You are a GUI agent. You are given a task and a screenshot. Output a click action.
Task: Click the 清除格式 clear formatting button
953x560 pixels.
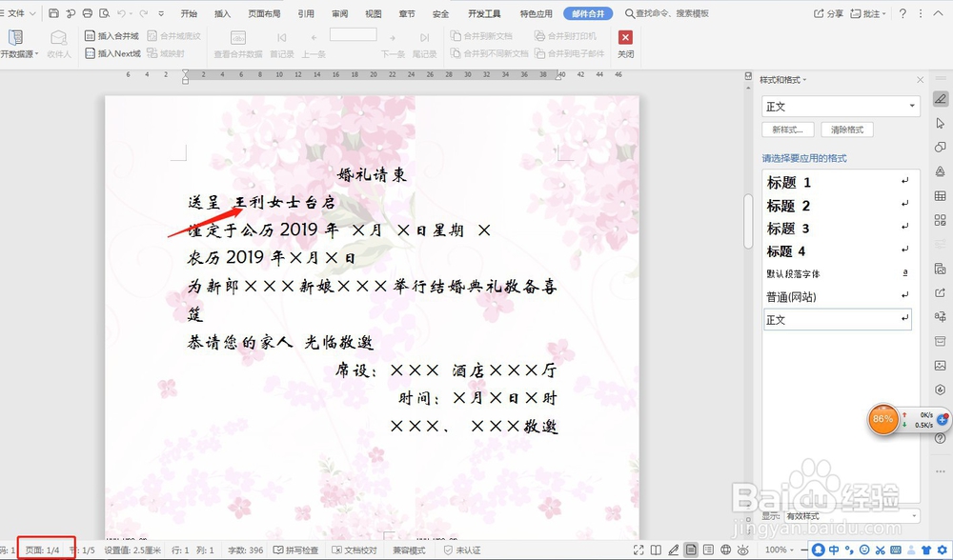pyautogui.click(x=847, y=130)
